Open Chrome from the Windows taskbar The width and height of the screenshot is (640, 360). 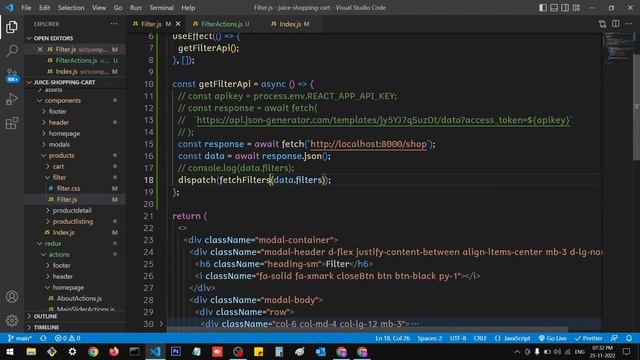93,351
